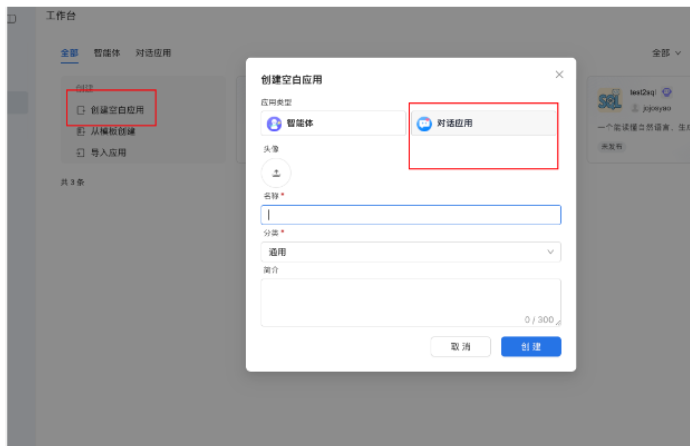The height and width of the screenshot is (446, 690).
Task: Click the 智能体 purple avatar icon
Action: [274, 124]
